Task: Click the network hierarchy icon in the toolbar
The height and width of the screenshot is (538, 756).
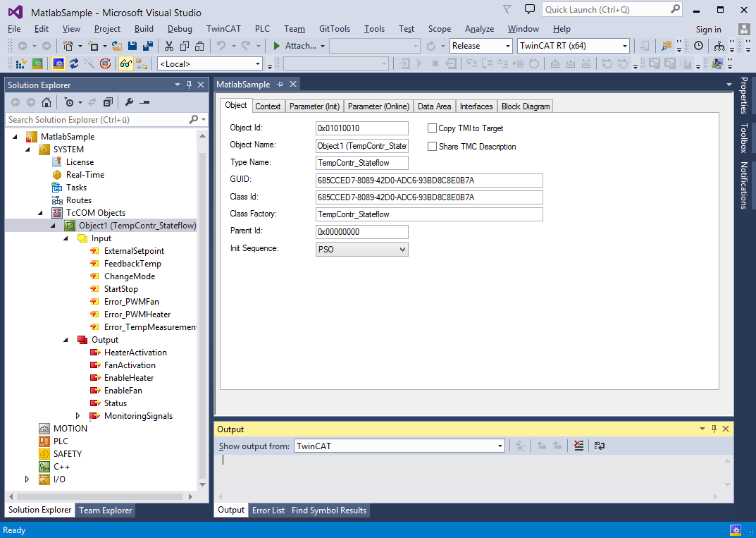Action: click(x=719, y=46)
